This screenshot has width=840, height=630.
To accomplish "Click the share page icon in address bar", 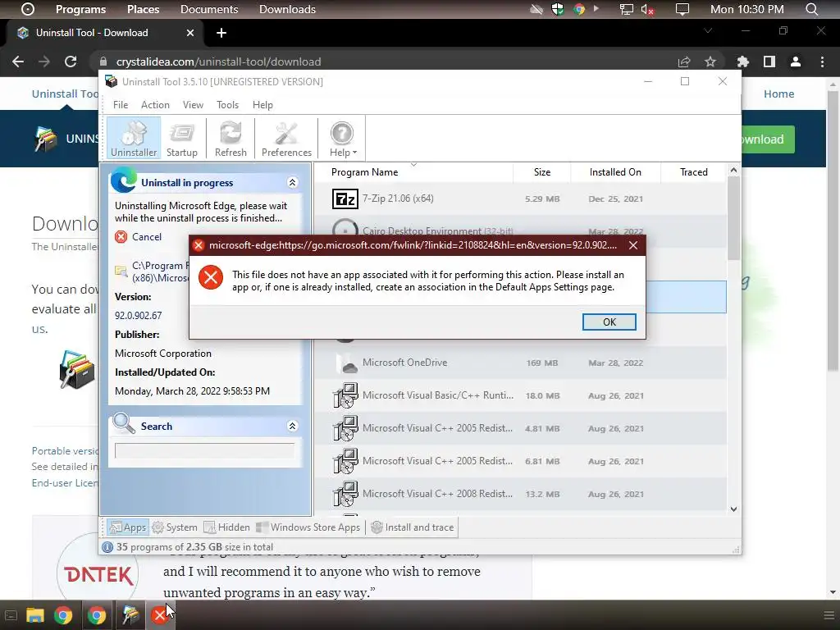I will coord(684,62).
